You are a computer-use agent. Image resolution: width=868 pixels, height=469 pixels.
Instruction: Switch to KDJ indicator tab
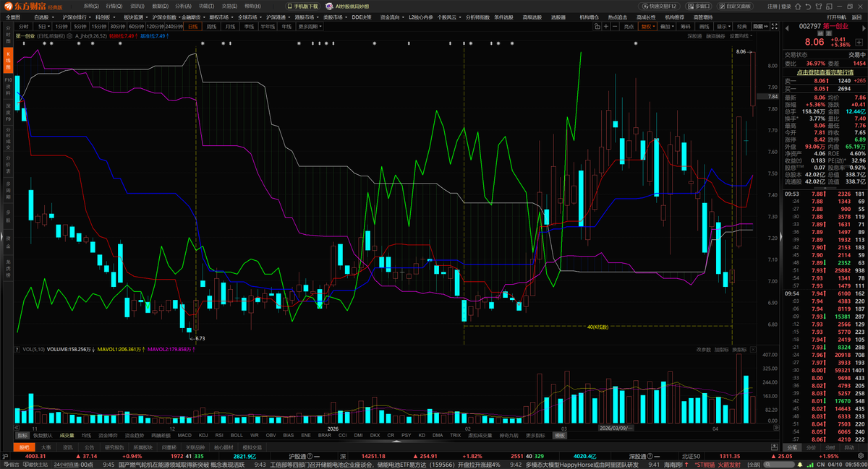click(203, 435)
